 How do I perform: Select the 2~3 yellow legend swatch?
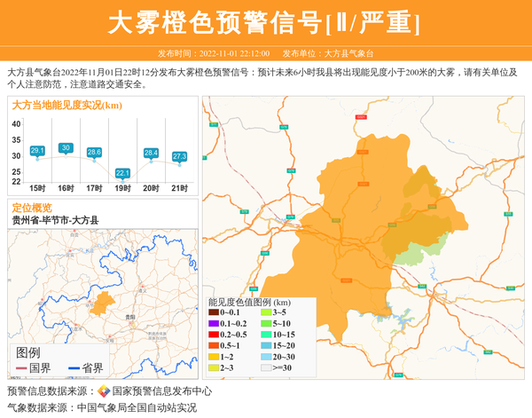coord(214,367)
